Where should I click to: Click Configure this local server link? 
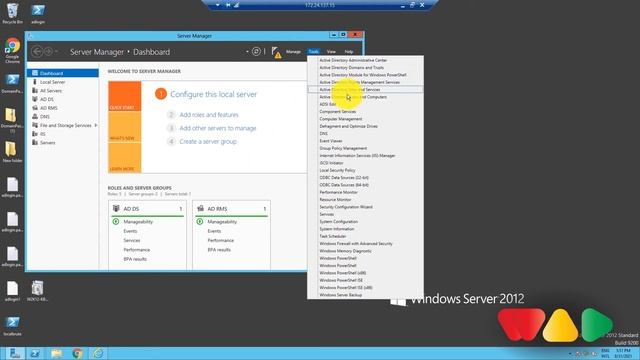click(213, 94)
